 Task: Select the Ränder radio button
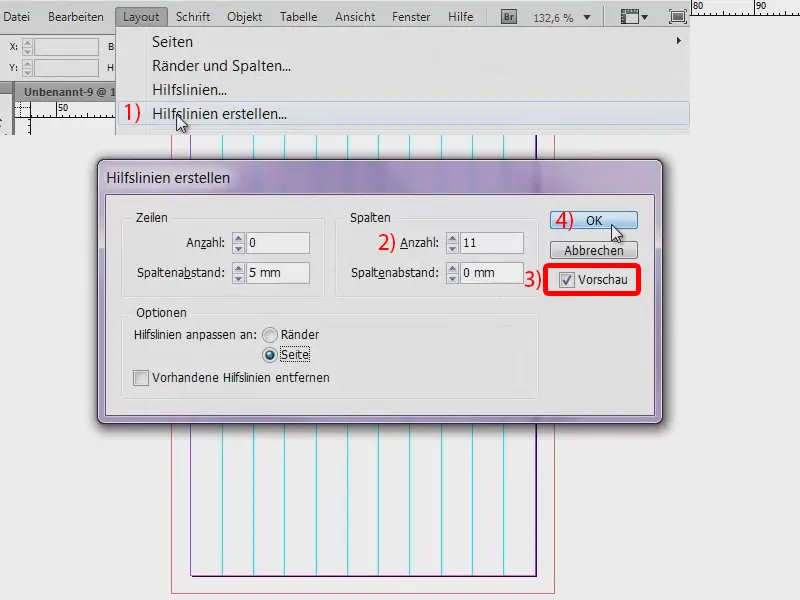(x=270, y=335)
